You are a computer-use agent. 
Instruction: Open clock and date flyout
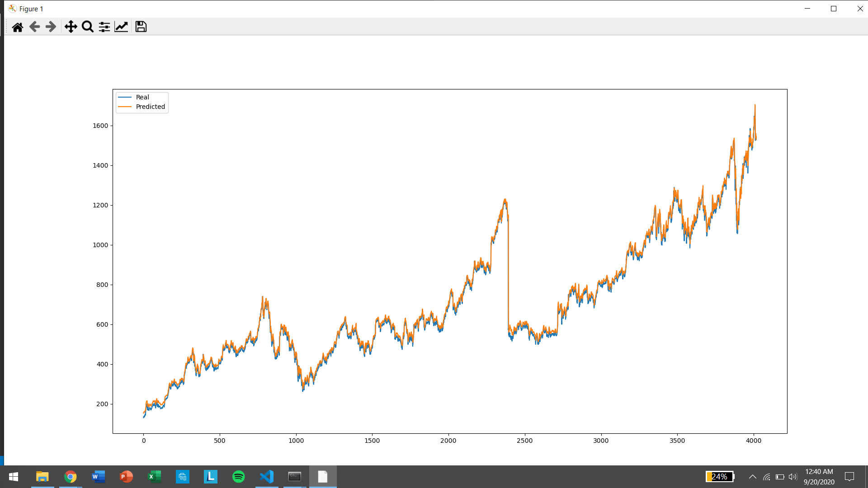click(819, 477)
